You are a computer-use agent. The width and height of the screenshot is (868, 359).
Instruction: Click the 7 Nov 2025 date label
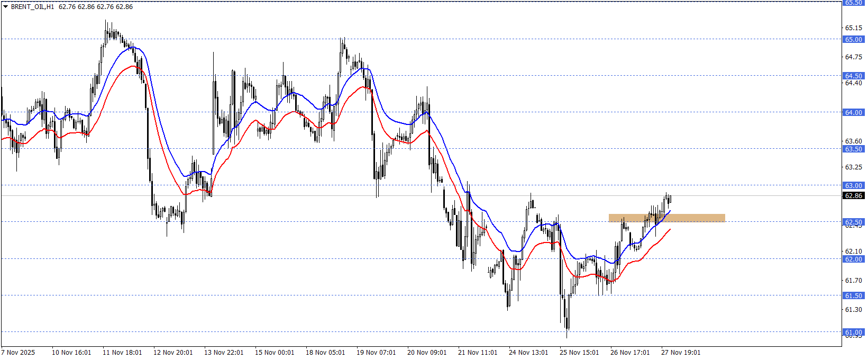(x=19, y=352)
